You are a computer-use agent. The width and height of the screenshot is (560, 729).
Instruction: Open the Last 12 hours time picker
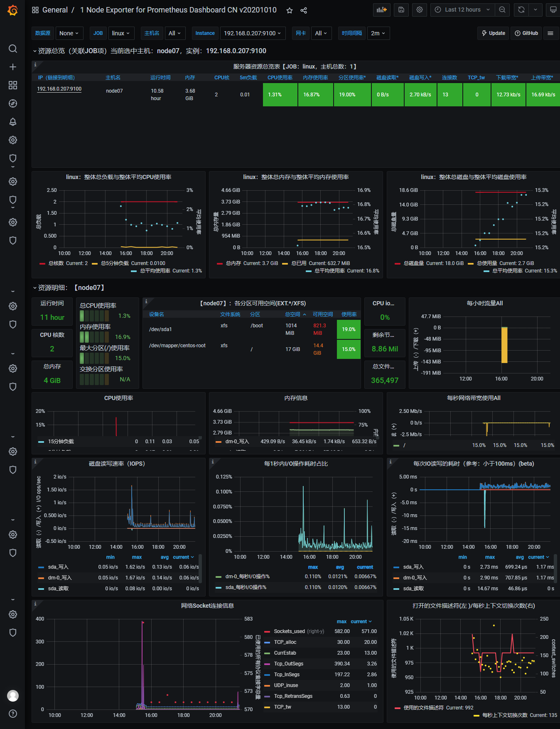462,10
